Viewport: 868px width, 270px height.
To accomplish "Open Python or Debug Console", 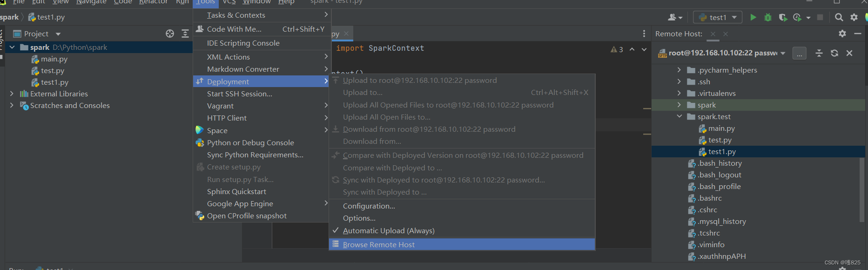I will click(261, 143).
